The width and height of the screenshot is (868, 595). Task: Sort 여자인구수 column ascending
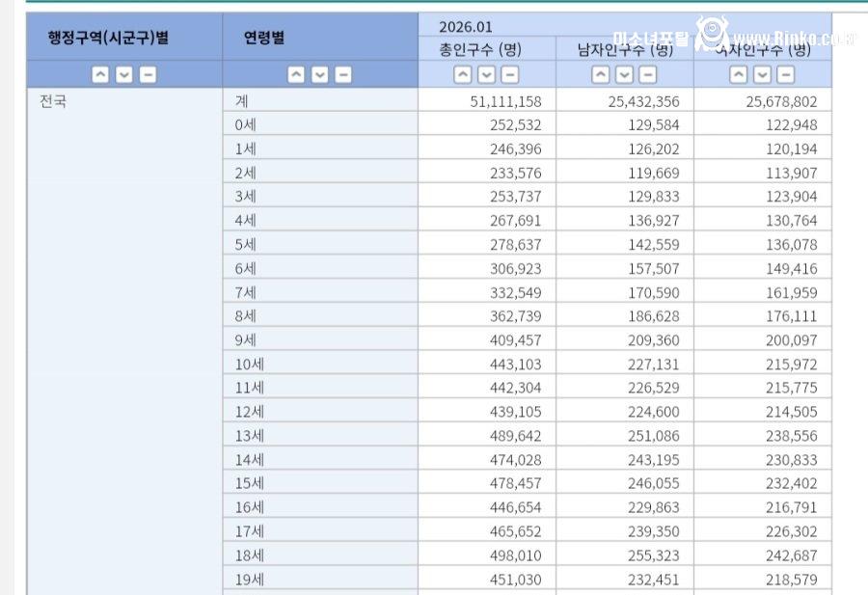click(x=737, y=74)
